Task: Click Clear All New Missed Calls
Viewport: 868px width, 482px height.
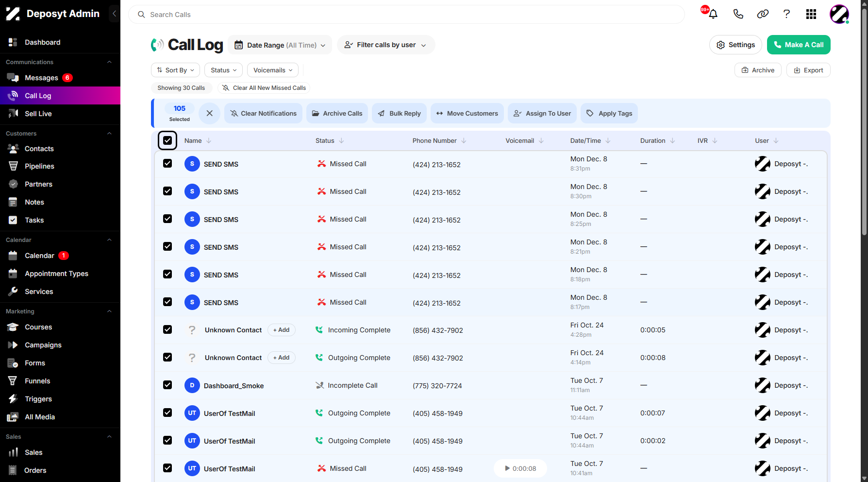Action: (264, 88)
